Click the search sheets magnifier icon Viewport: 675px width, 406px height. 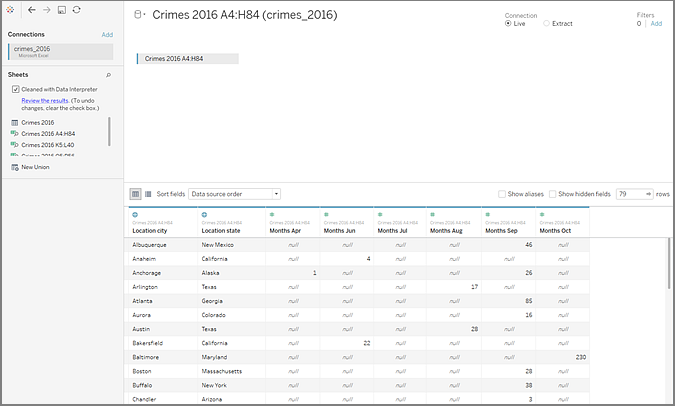[108, 75]
